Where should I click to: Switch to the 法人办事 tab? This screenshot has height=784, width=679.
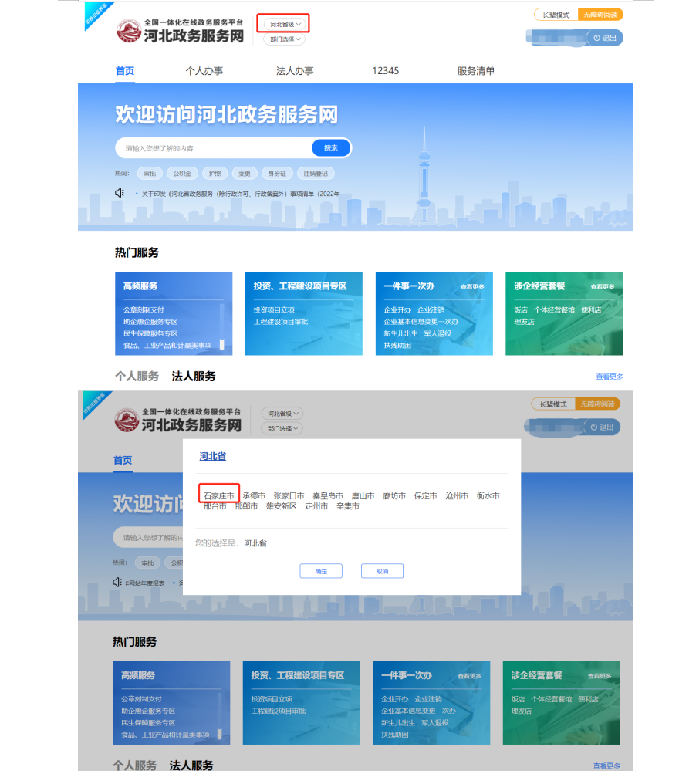(x=295, y=71)
